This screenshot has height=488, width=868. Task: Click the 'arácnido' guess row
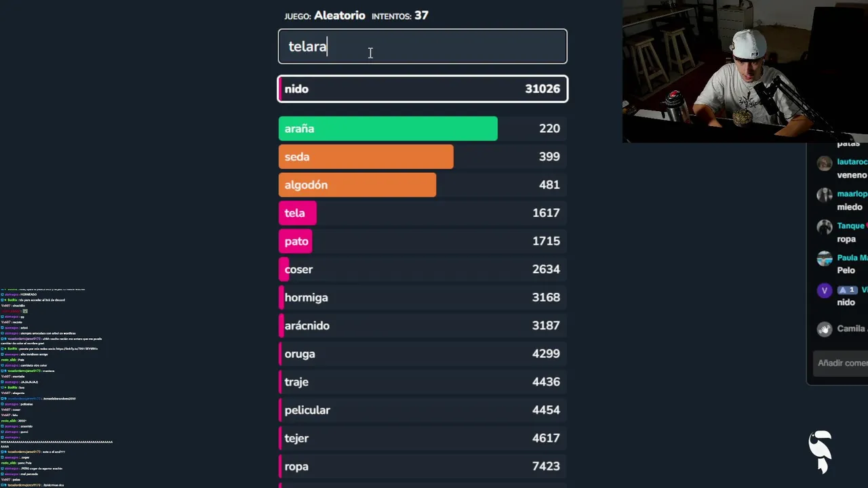pos(422,326)
